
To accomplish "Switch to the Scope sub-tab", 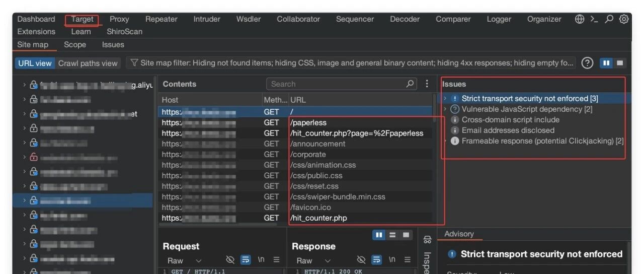I will tap(75, 45).
